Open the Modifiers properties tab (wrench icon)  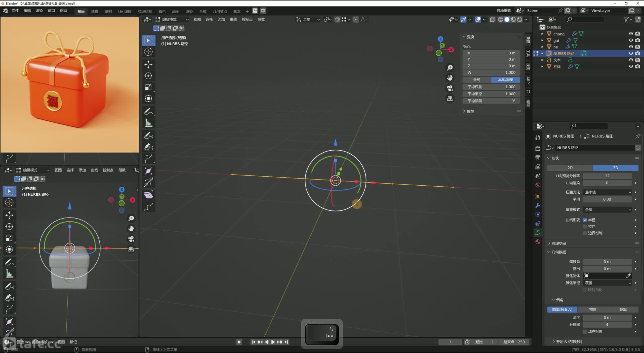tap(538, 205)
